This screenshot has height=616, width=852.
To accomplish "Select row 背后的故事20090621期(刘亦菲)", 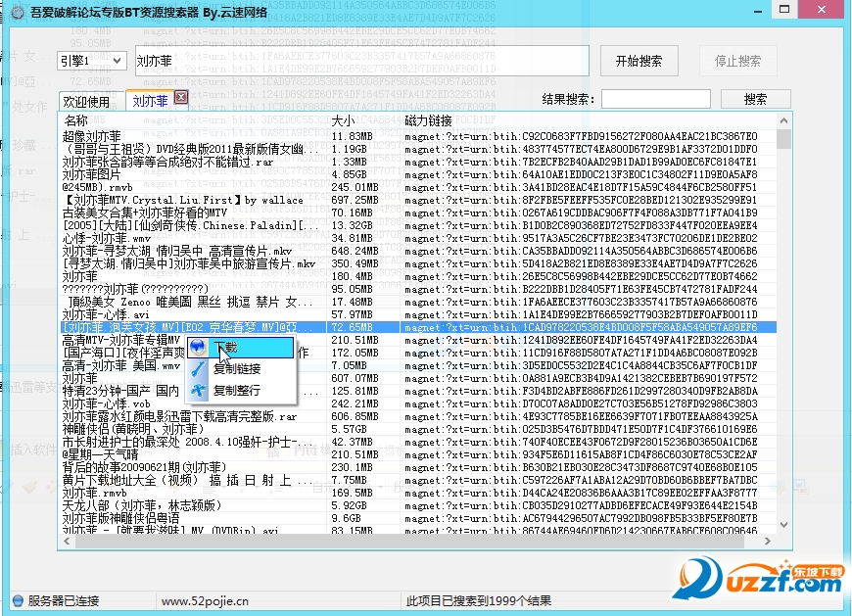I will point(418,467).
